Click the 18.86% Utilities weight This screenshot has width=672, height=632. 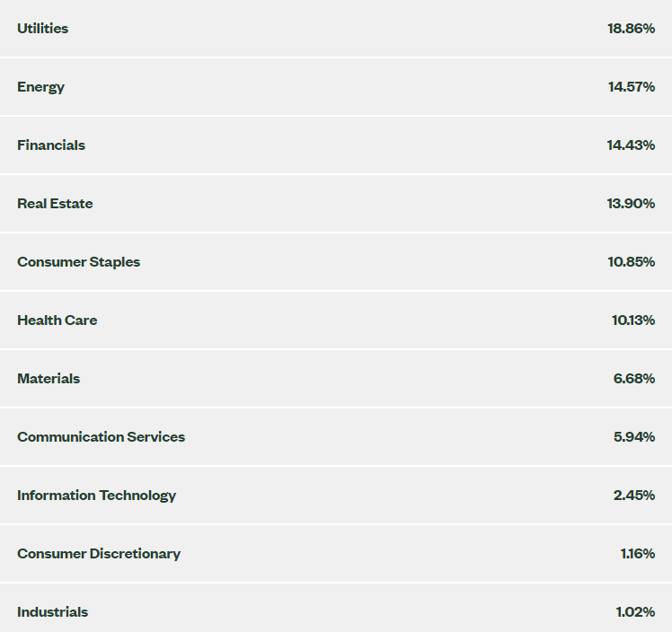tap(631, 28)
